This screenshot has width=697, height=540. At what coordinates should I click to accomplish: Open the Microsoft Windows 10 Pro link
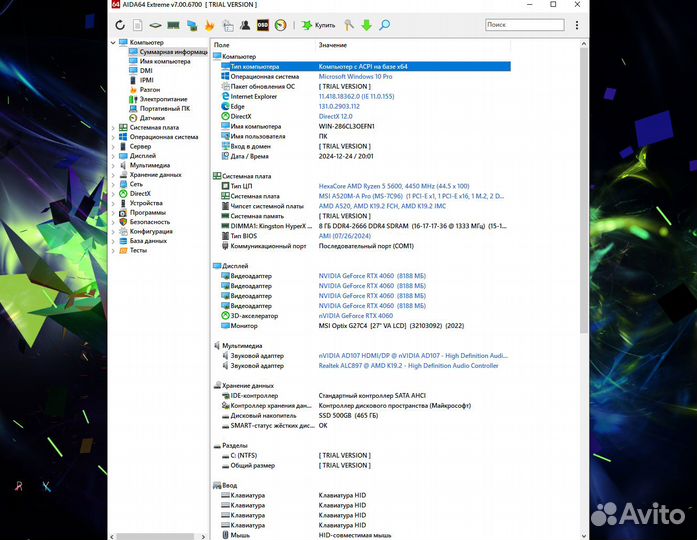[x=355, y=76]
